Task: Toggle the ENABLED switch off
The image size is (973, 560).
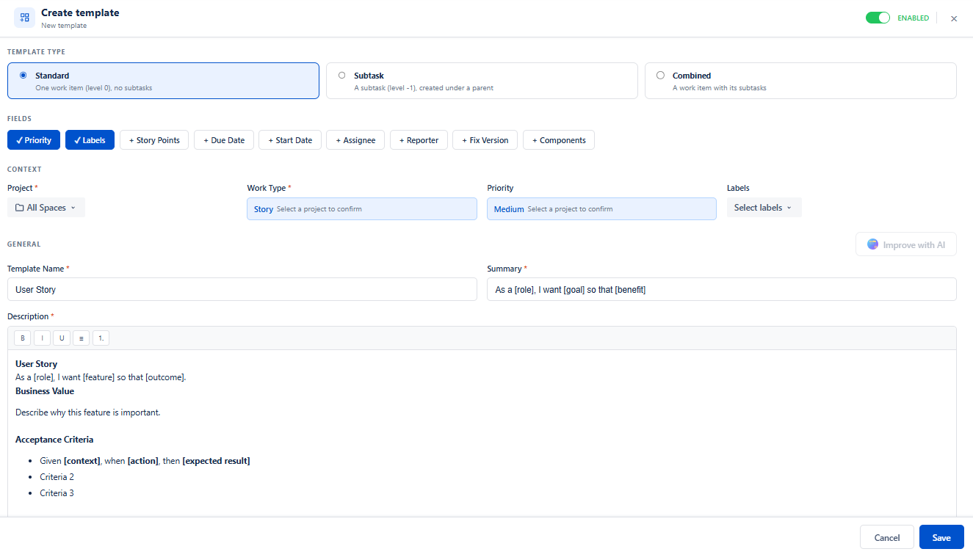Action: (878, 18)
